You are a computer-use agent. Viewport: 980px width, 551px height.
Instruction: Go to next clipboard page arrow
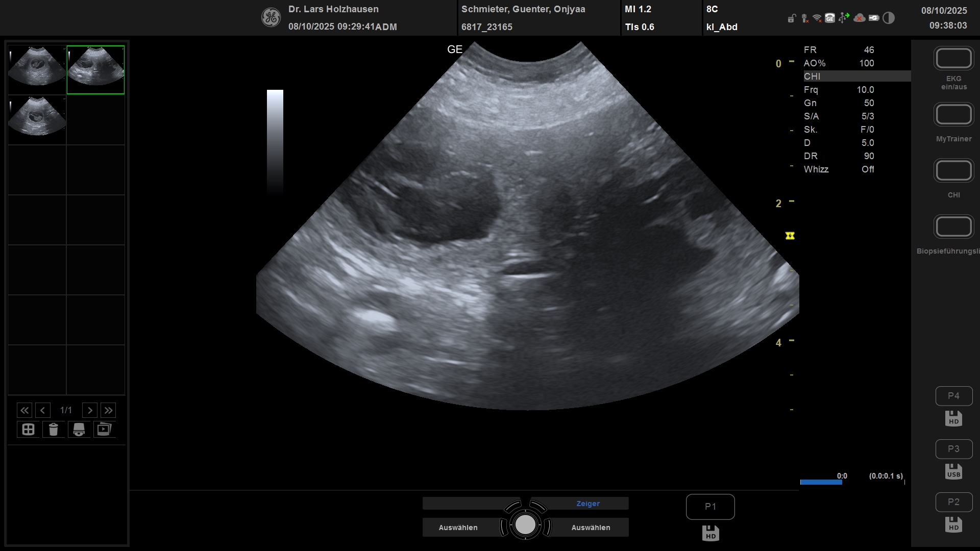(x=90, y=410)
